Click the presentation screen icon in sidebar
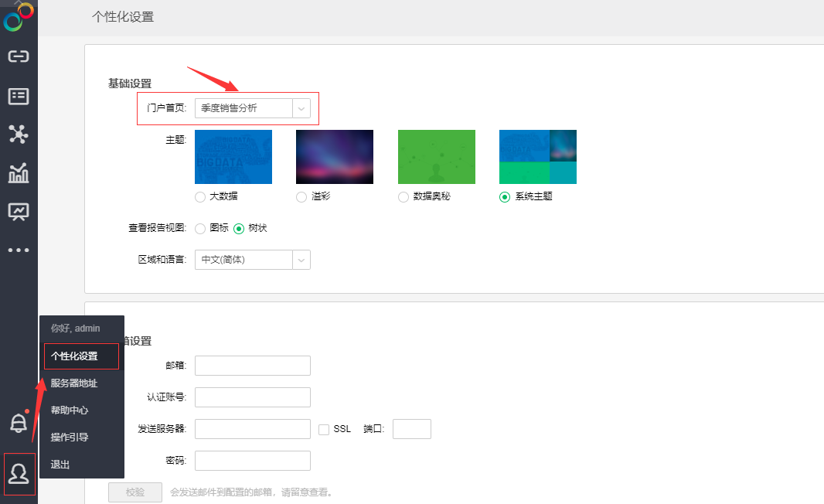 19,212
